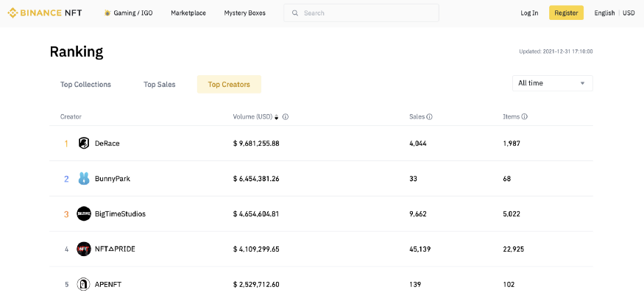Screen dimensions: 644x301
Task: Open the English language selector
Action: [x=604, y=13]
